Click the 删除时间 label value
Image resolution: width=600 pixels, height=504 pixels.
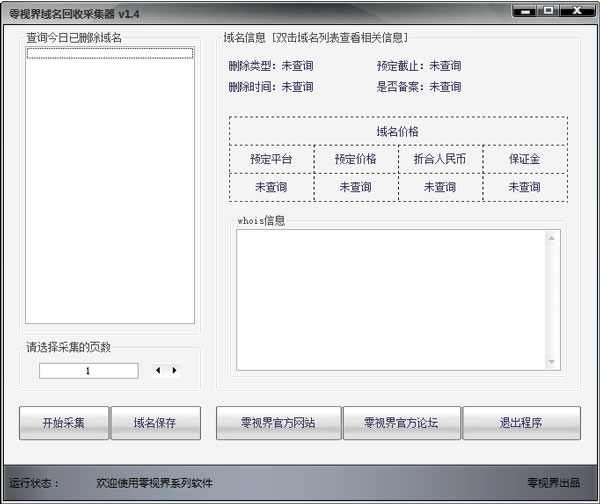[x=297, y=87]
